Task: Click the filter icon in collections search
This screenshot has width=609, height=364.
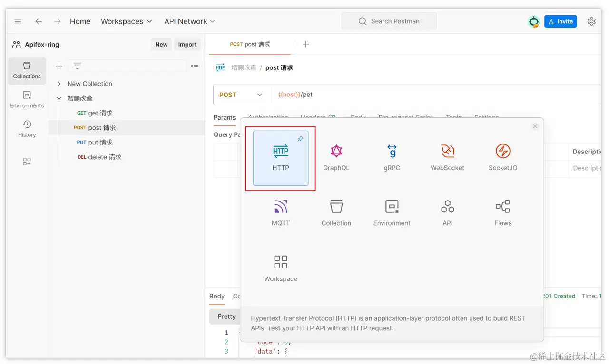Action: pyautogui.click(x=77, y=66)
